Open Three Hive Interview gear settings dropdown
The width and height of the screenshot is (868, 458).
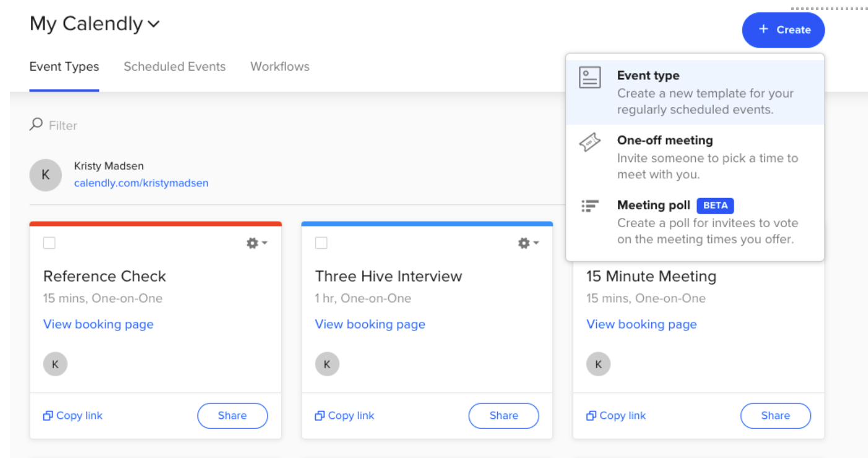click(x=528, y=243)
